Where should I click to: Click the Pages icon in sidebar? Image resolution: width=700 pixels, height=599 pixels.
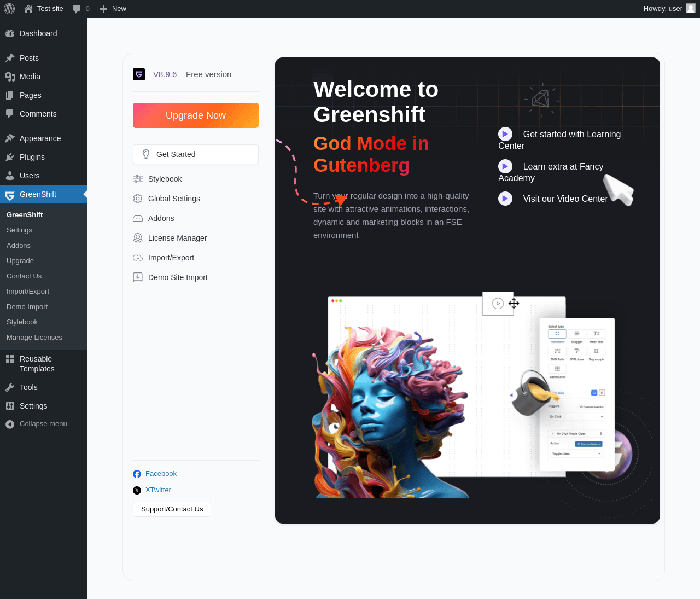point(10,95)
